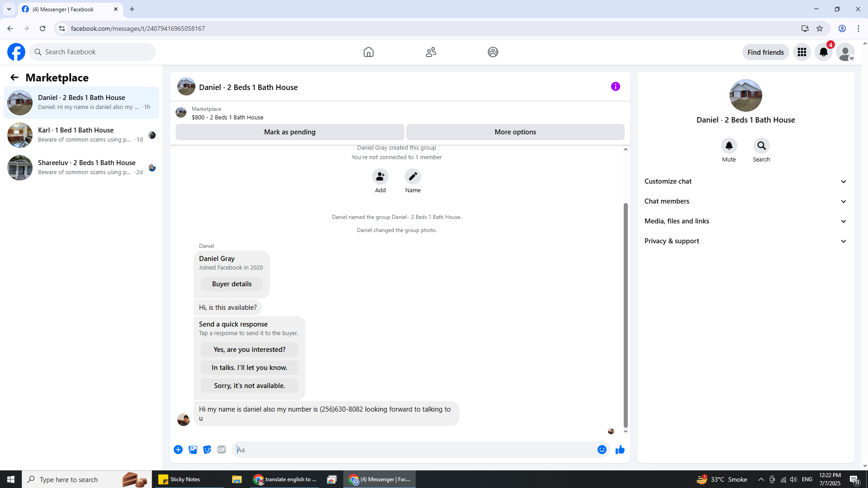868x488 pixels.
Task: Open Windows Start menu
Action: click(11, 479)
